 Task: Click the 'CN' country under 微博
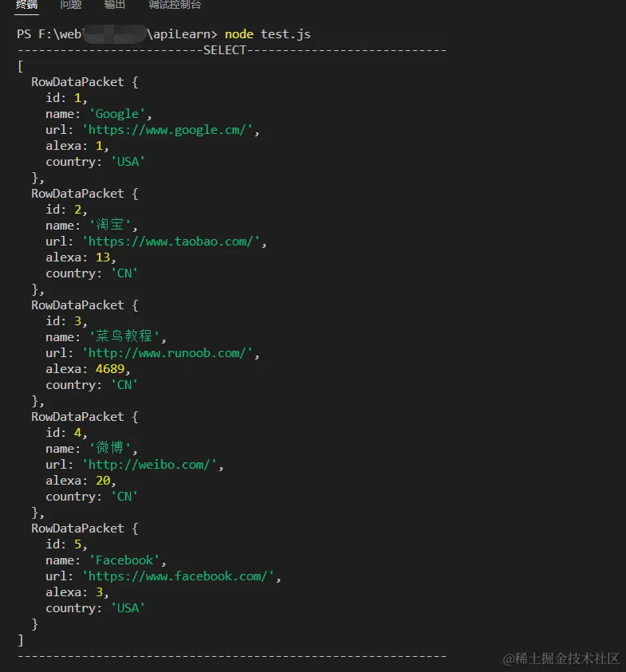pyautogui.click(x=124, y=497)
